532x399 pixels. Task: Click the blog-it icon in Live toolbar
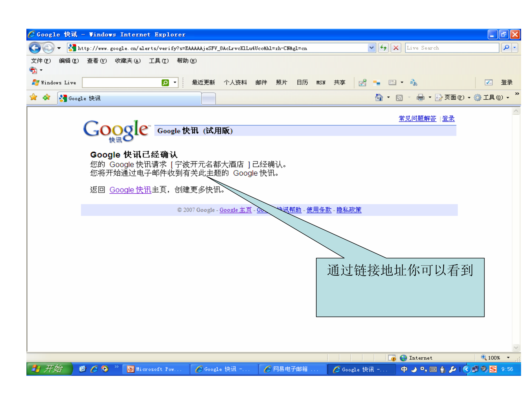coord(377,83)
